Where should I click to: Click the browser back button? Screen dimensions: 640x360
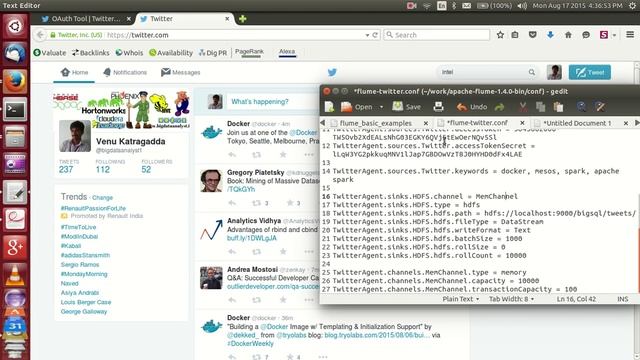(x=40, y=35)
